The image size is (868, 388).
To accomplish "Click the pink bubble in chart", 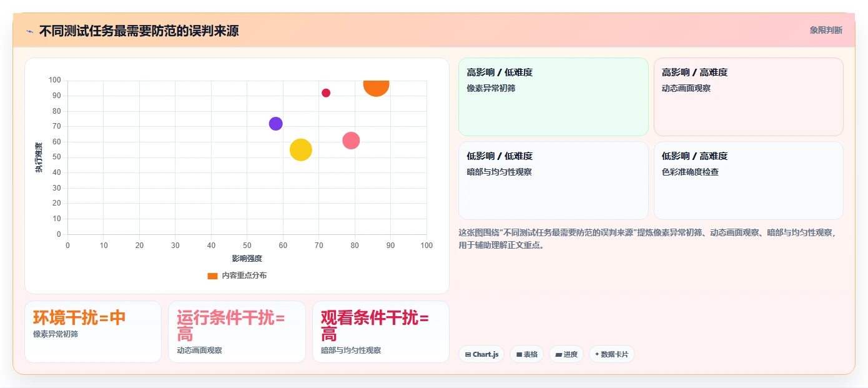I will (x=351, y=141).
